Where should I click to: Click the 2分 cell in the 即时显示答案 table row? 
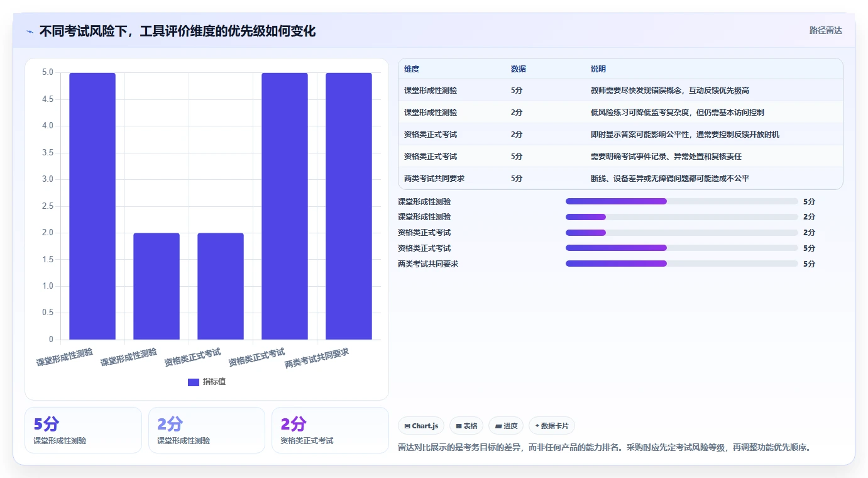pyautogui.click(x=517, y=135)
